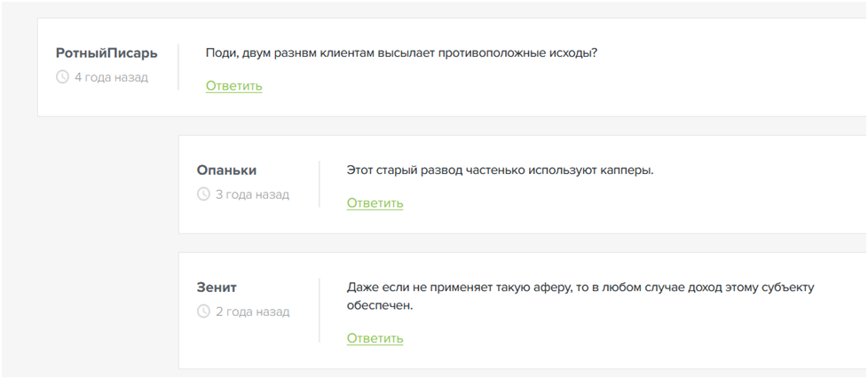The width and height of the screenshot is (868, 379).
Task: Click the comment text starting with "Поди, двум"
Action: pyautogui.click(x=401, y=53)
